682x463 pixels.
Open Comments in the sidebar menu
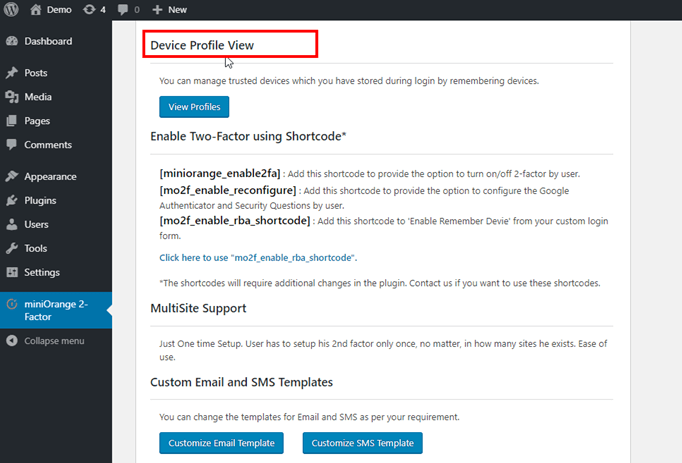47,145
